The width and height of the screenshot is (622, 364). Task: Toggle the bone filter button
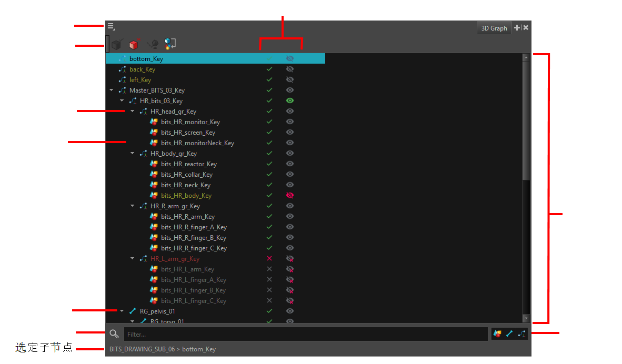(x=509, y=334)
